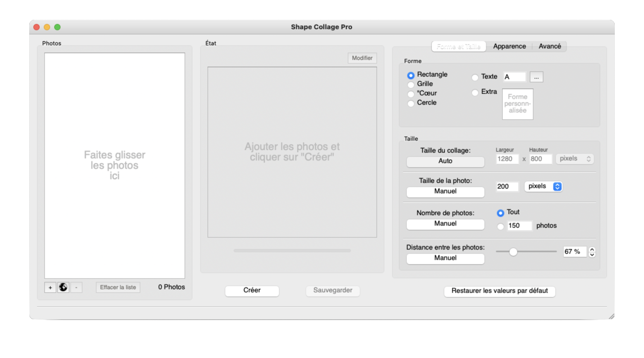The height and width of the screenshot is (358, 644).
Task: Switch to the Apparence tab
Action: click(509, 46)
